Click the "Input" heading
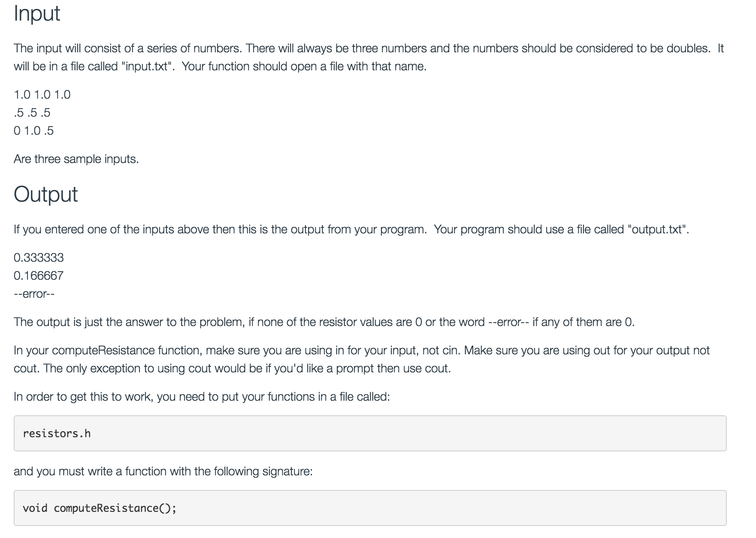The width and height of the screenshot is (756, 538). point(37,13)
